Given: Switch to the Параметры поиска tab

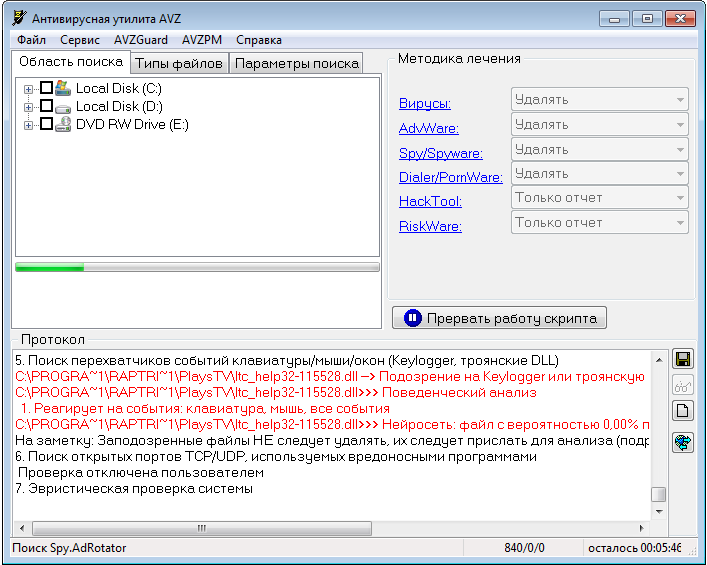Looking at the screenshot, I should point(296,63).
